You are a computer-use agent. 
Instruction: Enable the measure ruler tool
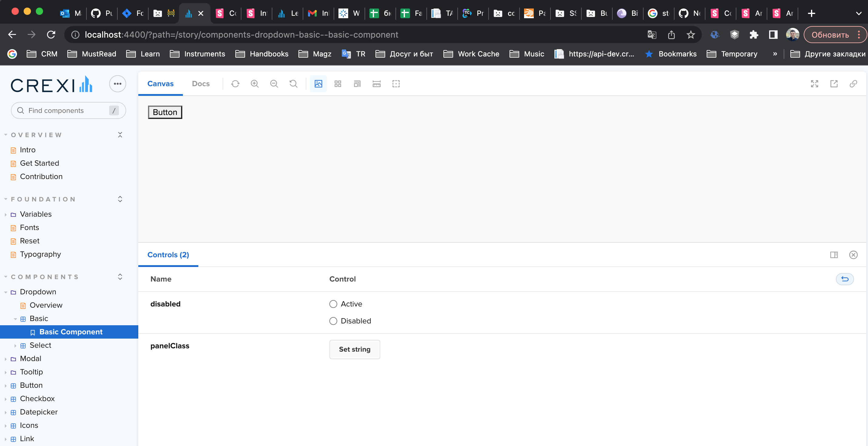click(376, 84)
